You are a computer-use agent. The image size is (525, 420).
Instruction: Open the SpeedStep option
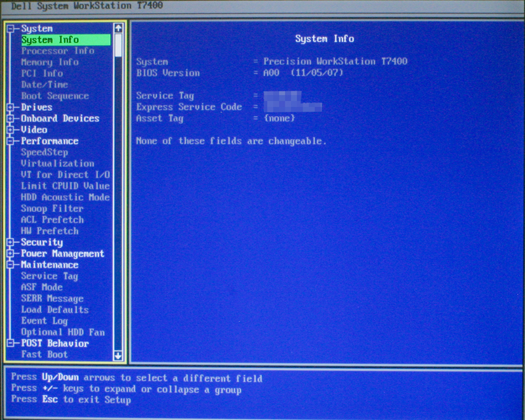coord(45,152)
